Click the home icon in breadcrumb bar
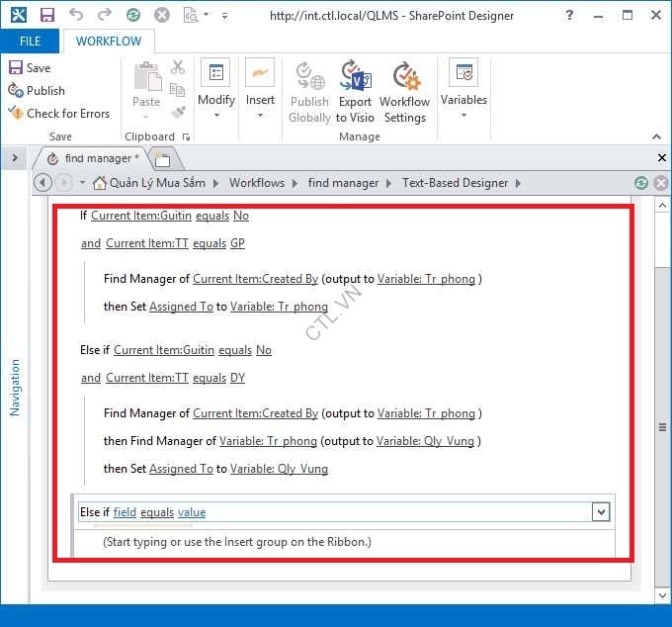Viewport: 672px width, 627px height. point(100,183)
